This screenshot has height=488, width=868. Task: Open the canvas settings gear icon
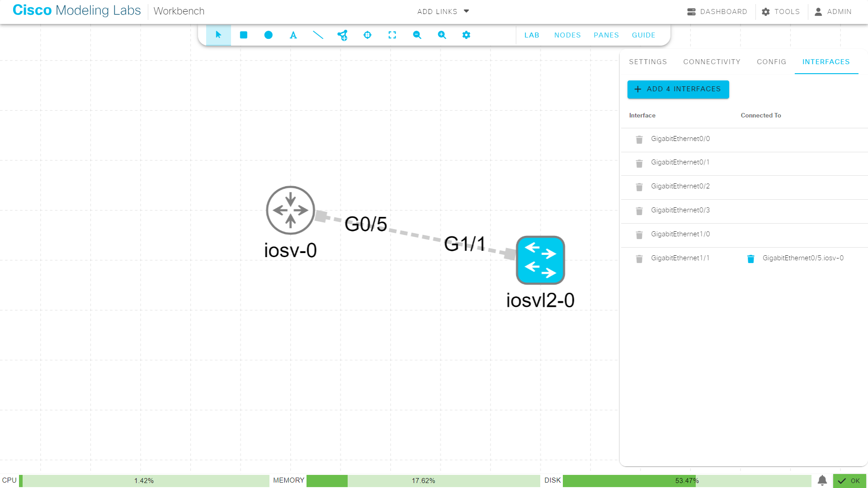466,35
